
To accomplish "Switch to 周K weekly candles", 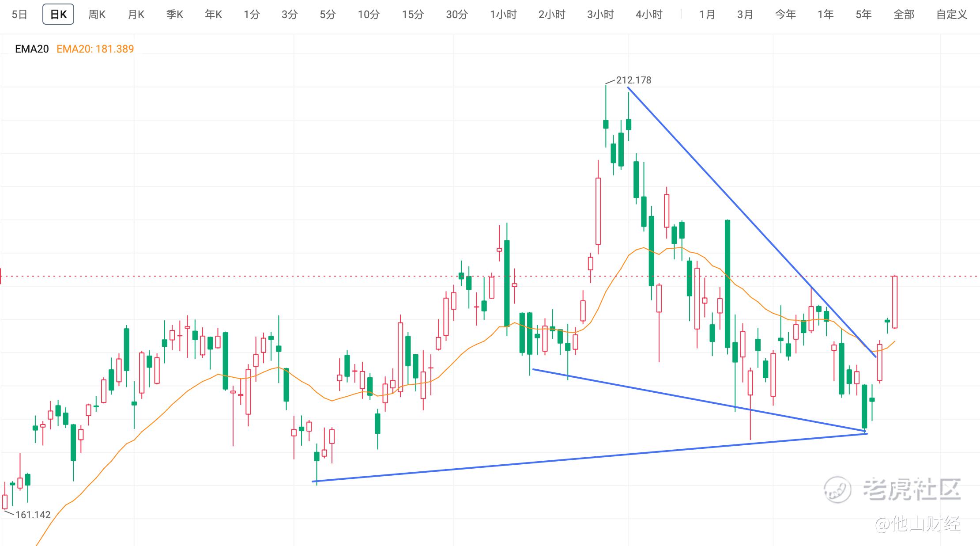I will point(97,15).
